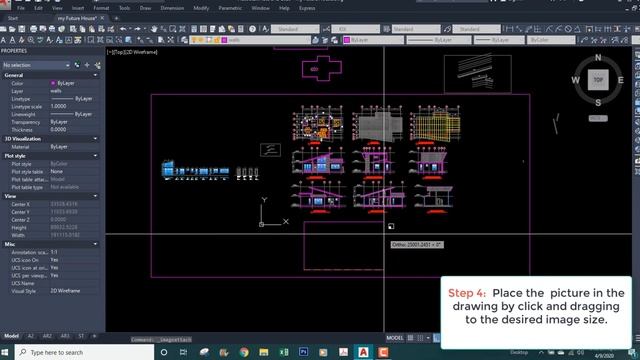
Task: Select the Pan hand tool
Action: click(154, 29)
